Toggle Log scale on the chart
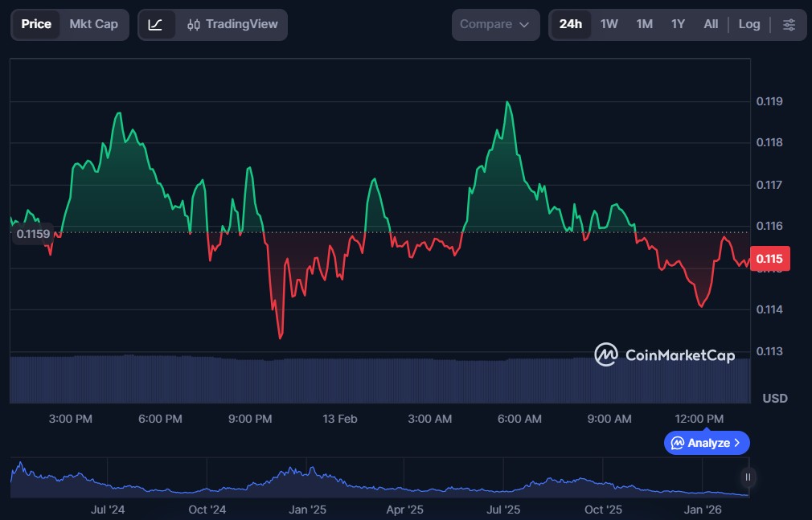 point(748,24)
